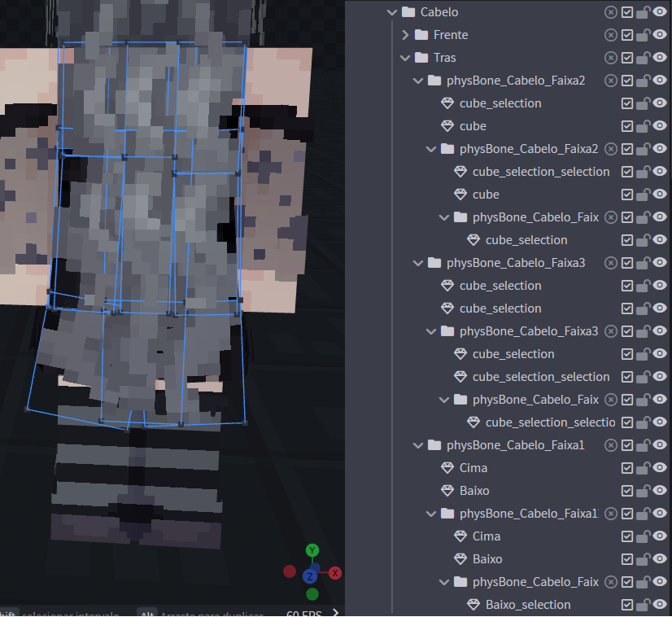Click the dark red negative X gizmo dot
Screen dimensions: 672x617
[290, 571]
